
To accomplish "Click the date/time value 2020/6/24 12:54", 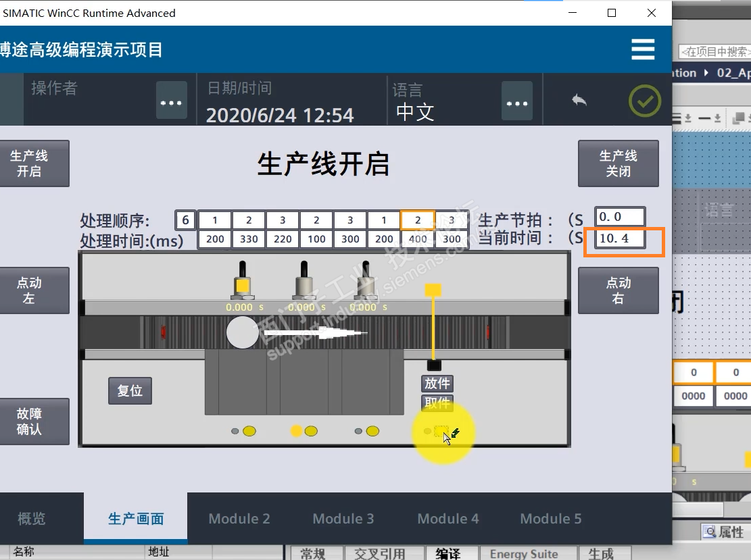I will point(280,116).
